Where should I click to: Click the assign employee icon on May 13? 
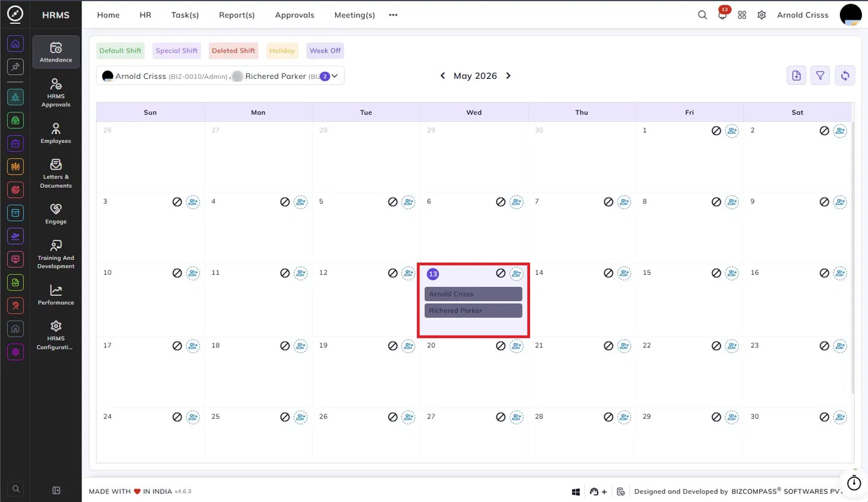click(516, 274)
